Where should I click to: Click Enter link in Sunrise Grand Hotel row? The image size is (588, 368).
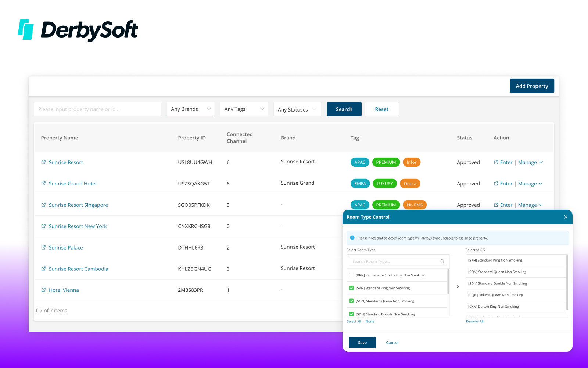[x=503, y=184]
